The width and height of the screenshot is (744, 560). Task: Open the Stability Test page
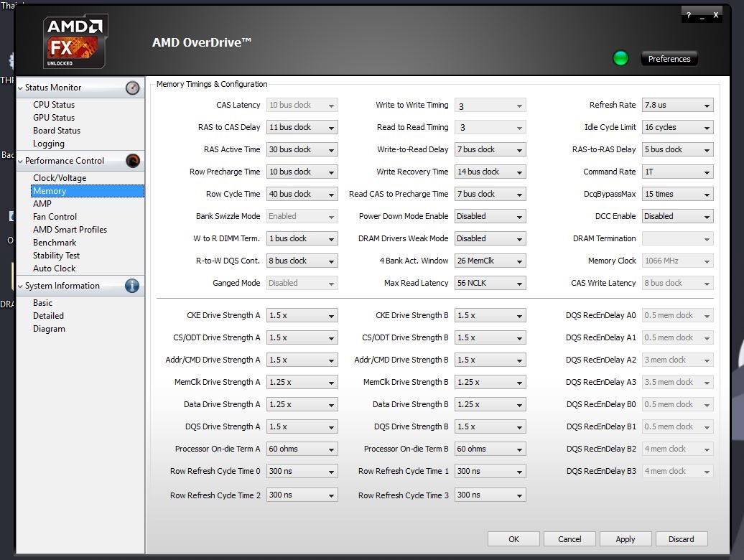tap(56, 256)
